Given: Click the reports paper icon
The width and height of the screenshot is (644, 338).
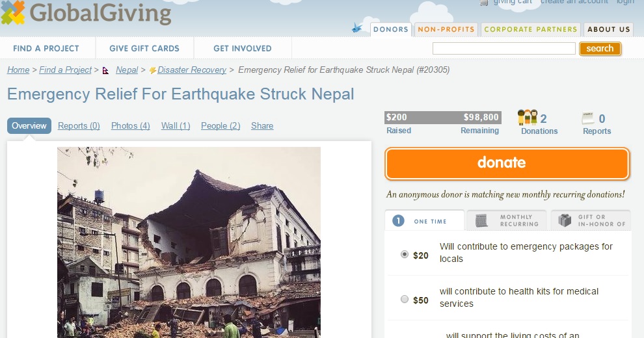Looking at the screenshot, I should click(588, 118).
